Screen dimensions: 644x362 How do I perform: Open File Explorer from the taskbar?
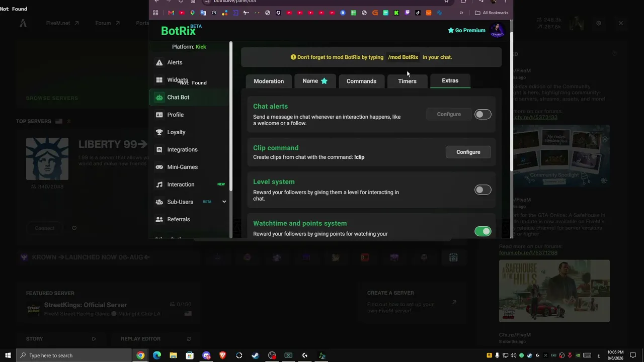(173, 355)
